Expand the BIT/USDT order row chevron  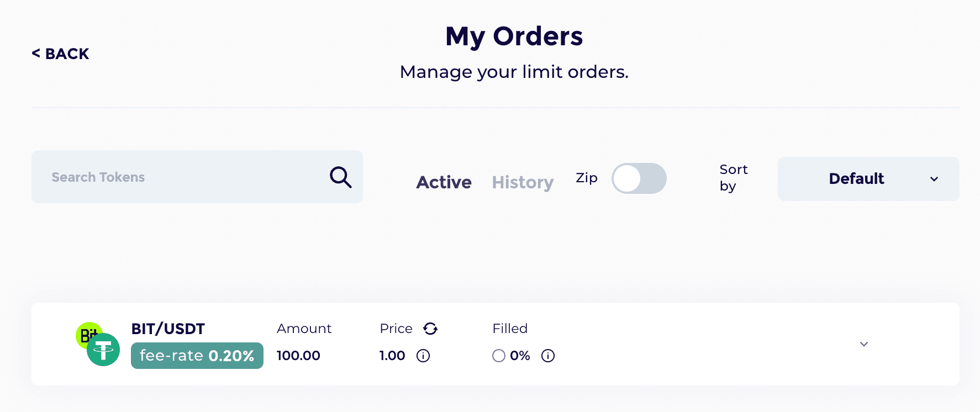pyautogui.click(x=864, y=344)
